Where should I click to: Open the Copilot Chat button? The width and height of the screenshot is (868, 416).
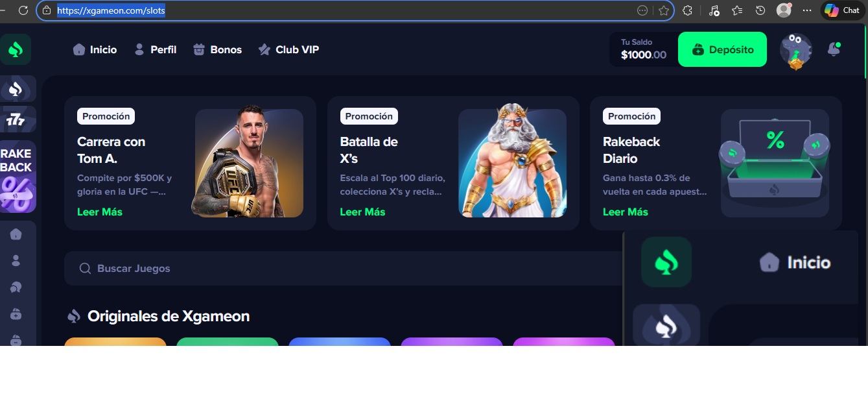pos(842,10)
